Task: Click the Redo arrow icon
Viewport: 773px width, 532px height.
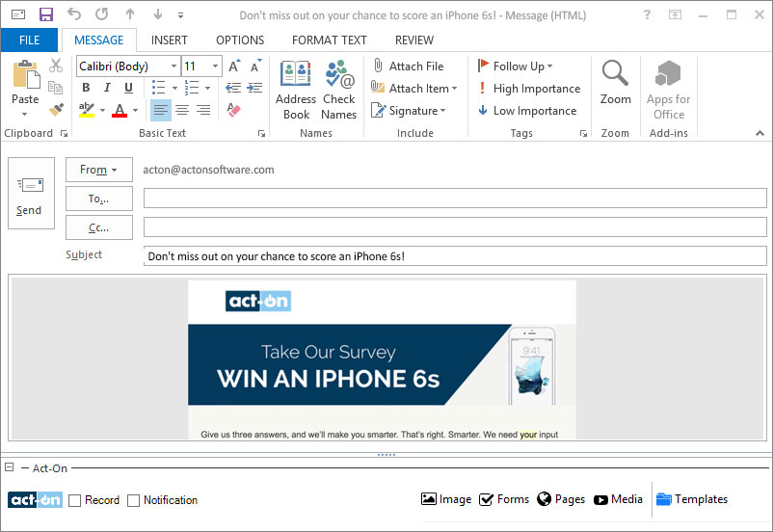Action: 102,14
